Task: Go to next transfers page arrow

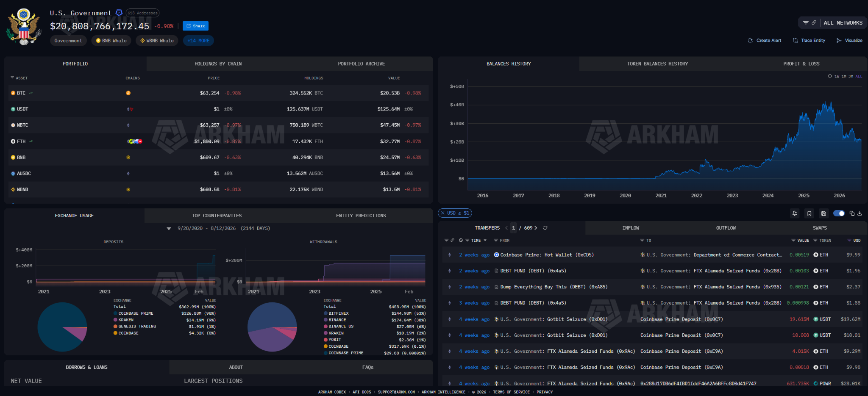Action: [536, 228]
